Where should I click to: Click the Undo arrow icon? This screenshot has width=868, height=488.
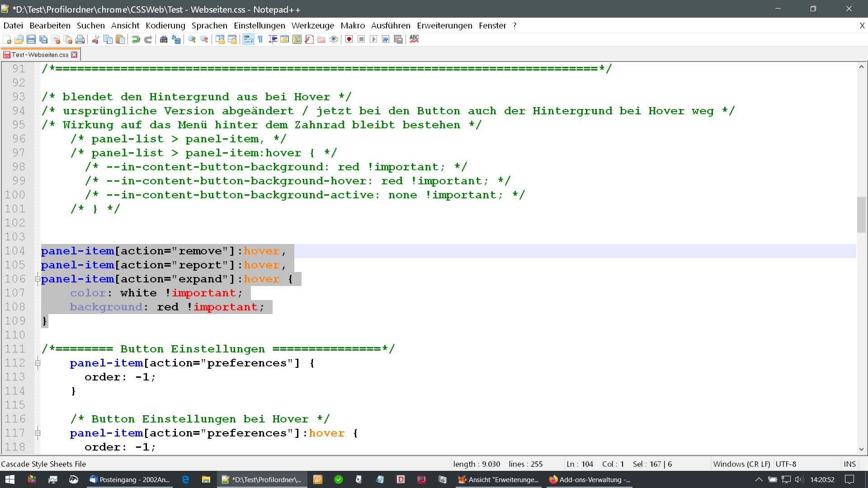click(x=136, y=39)
